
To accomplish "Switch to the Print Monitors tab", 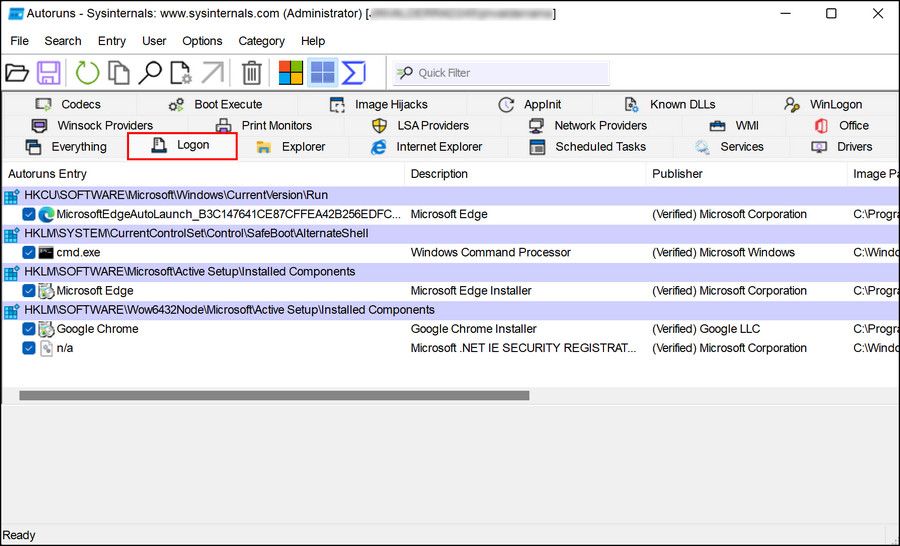I will pos(264,126).
